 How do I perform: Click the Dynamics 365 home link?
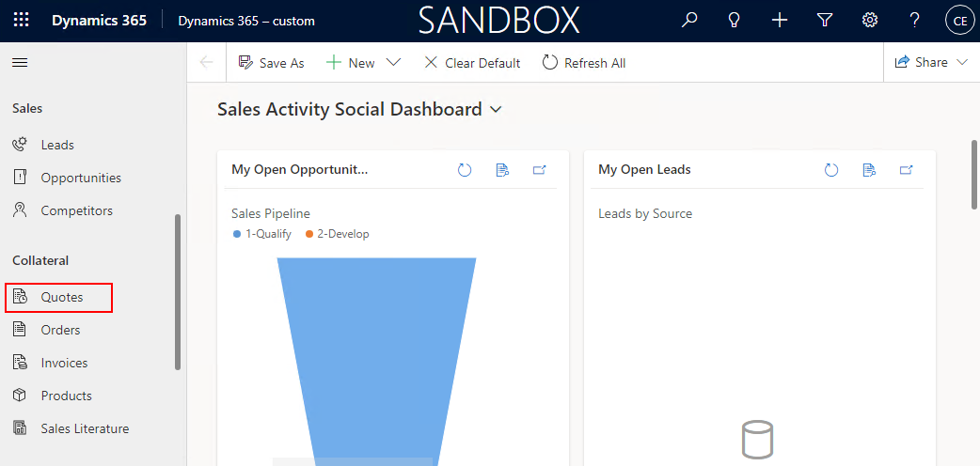pyautogui.click(x=100, y=21)
